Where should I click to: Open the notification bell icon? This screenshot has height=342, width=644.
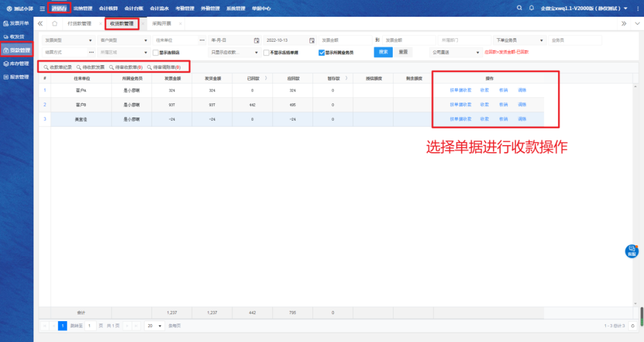[531, 8]
